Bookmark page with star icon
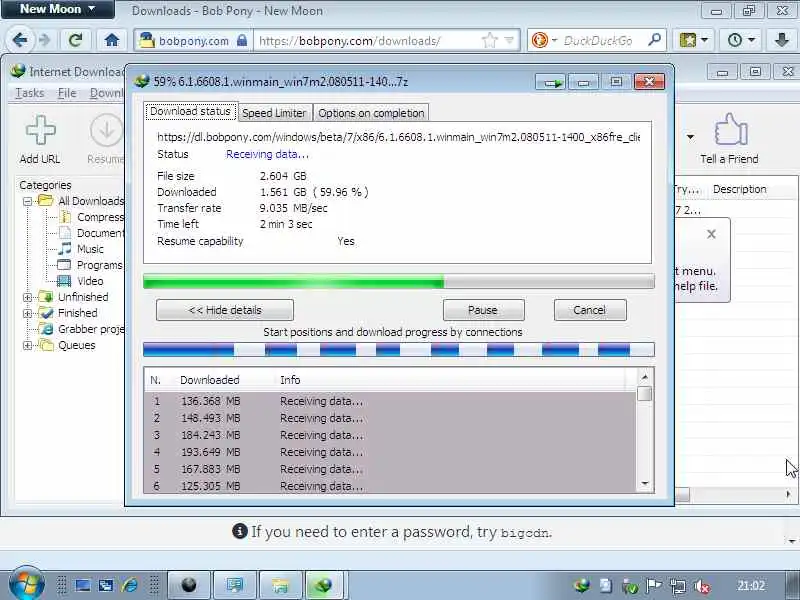Screen dimensions: 800x600 tap(489, 40)
